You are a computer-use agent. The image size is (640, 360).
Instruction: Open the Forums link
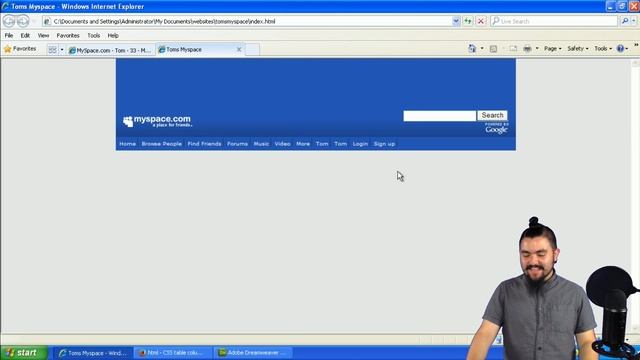tap(237, 144)
